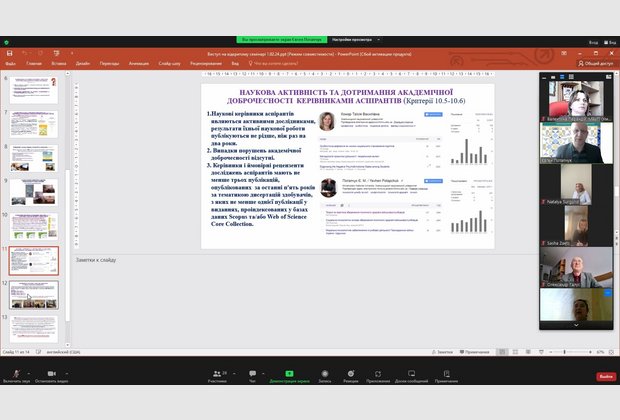The width and height of the screenshot is (620, 420).
Task: Click the slide panel scroll up arrow
Action: 68,74
